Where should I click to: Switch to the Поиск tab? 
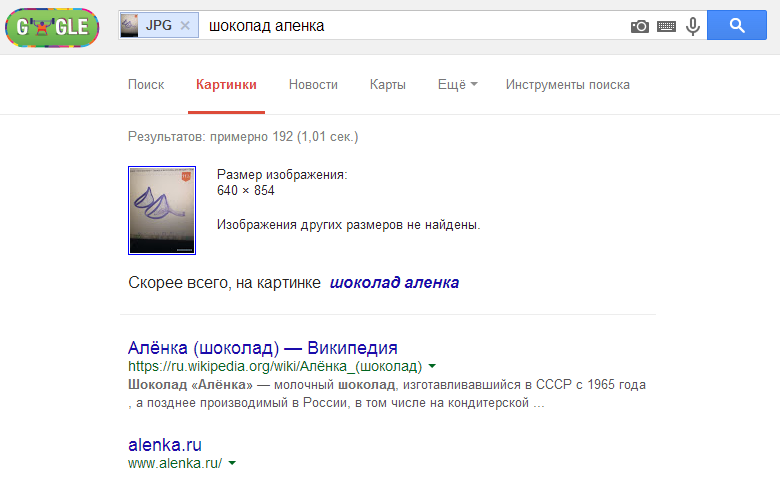tap(146, 85)
